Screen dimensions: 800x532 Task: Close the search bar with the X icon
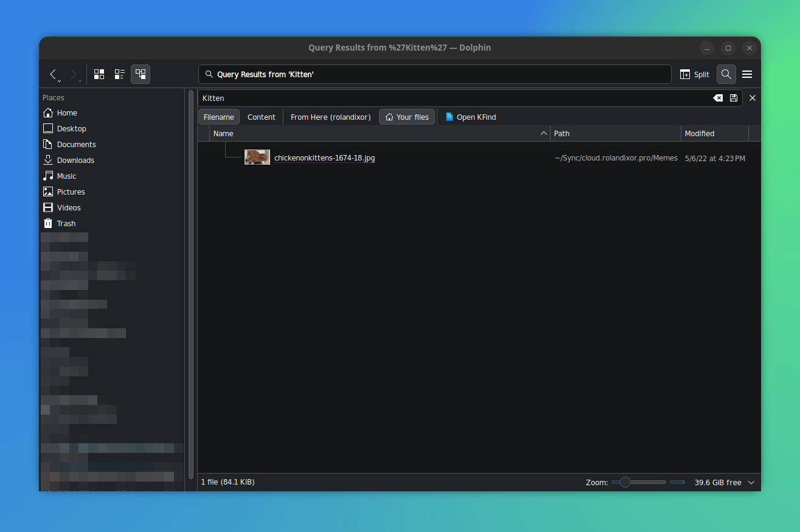(753, 97)
